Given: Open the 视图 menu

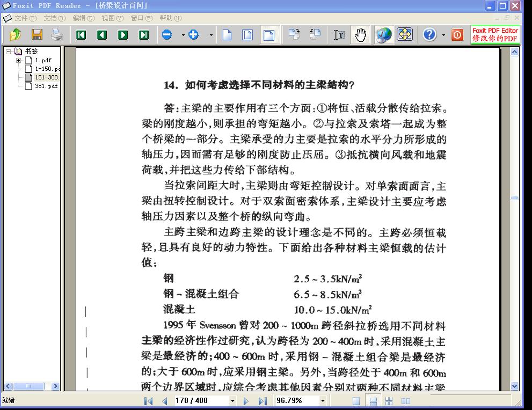Looking at the screenshot, I should tap(113, 18).
